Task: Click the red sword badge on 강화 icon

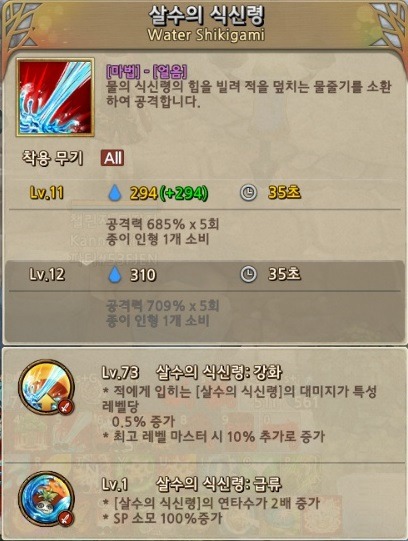Action: pyautogui.click(x=66, y=407)
